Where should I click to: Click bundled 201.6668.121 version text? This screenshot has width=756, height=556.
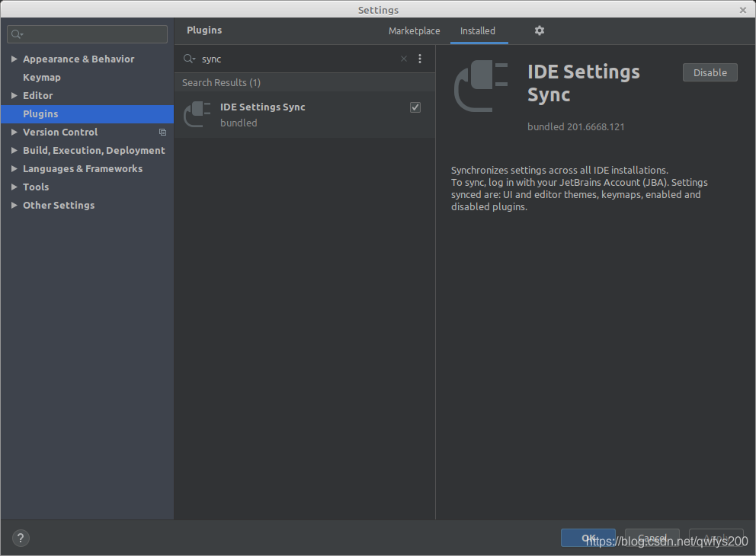(x=575, y=126)
